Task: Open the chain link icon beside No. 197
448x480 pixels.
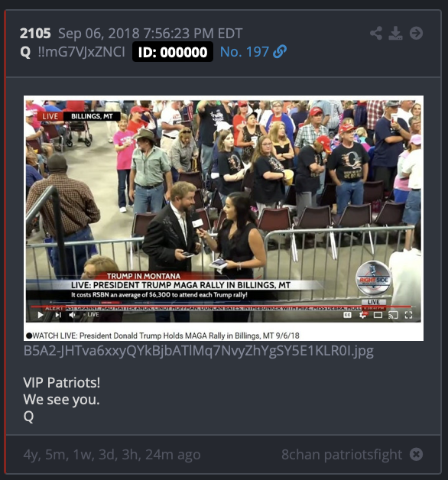Action: click(280, 51)
